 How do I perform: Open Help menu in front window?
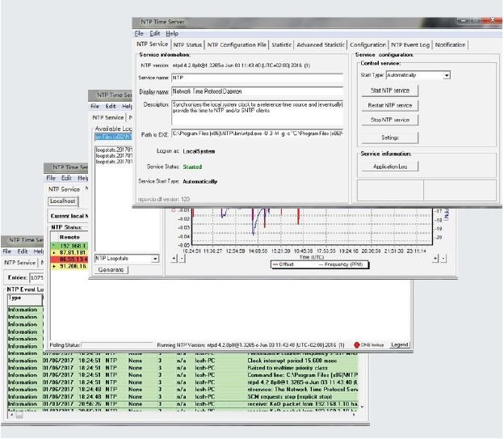click(172, 33)
